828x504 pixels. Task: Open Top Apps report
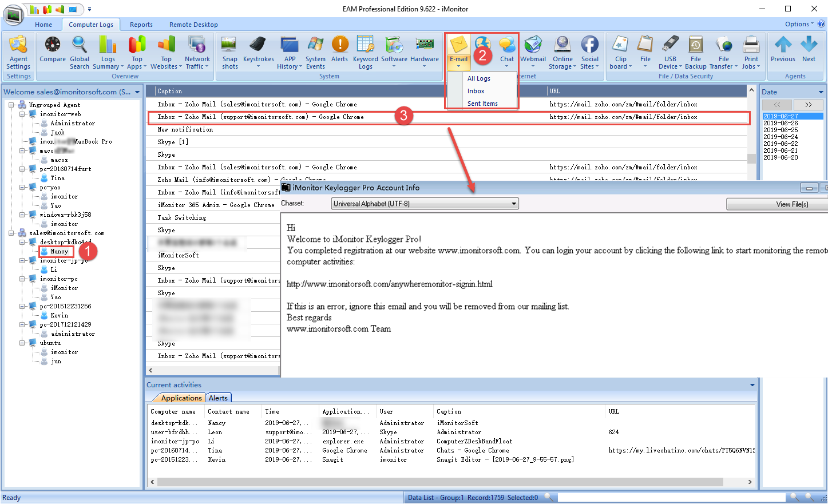tap(137, 53)
